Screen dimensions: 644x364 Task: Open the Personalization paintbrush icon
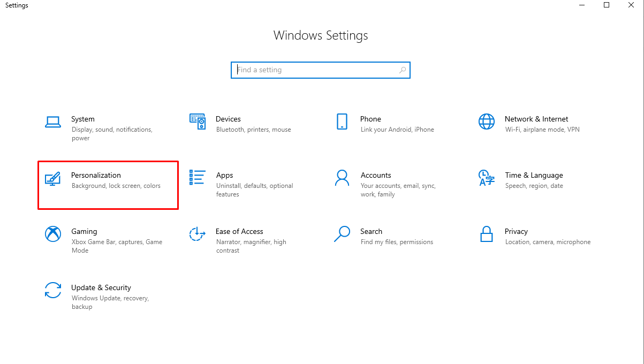[x=52, y=179]
